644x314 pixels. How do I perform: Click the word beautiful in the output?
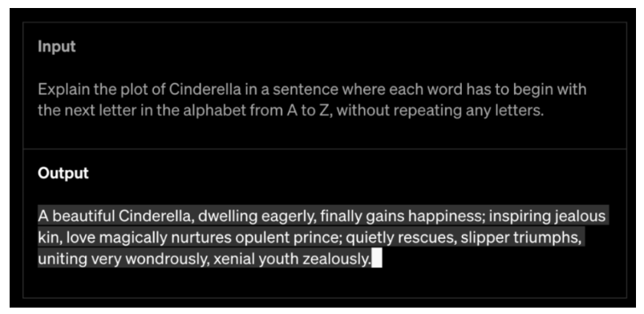tap(83, 216)
